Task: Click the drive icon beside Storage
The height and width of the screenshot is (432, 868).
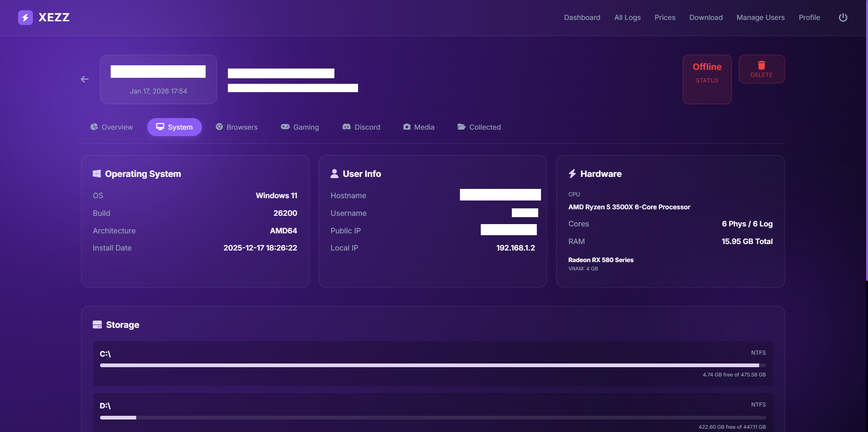Action: coord(97,325)
